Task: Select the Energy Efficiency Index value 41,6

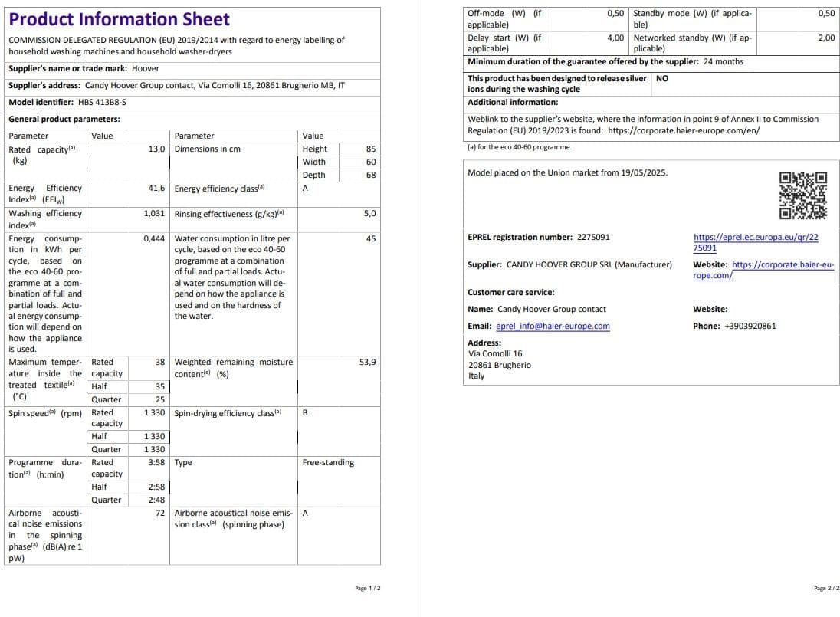Action: 156,188
